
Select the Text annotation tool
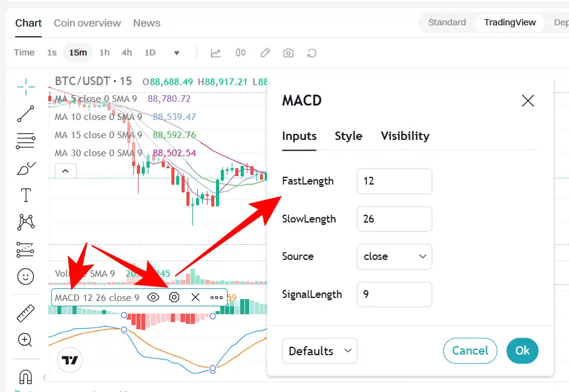coord(26,195)
